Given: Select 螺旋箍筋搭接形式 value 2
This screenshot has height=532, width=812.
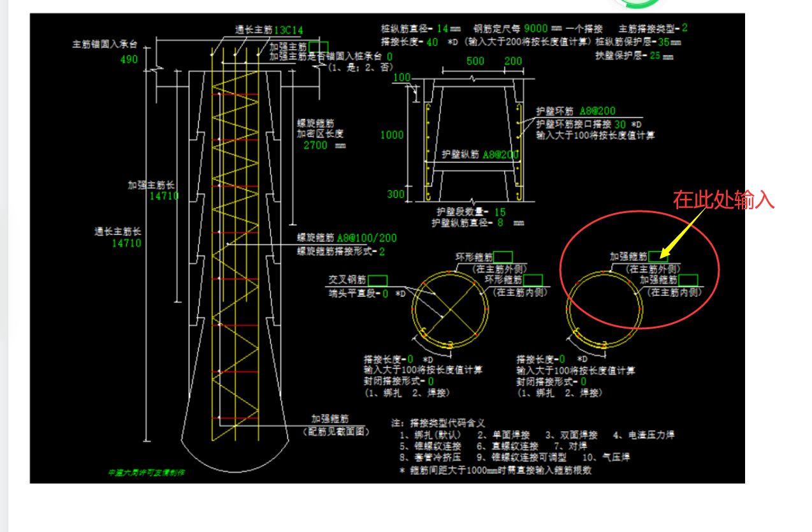Looking at the screenshot, I should coord(382,252).
